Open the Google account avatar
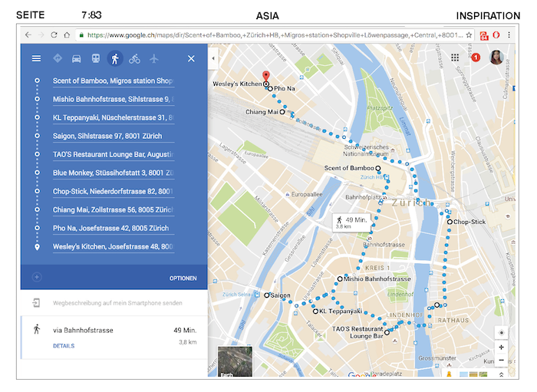The height and width of the screenshot is (392, 537). point(497,58)
